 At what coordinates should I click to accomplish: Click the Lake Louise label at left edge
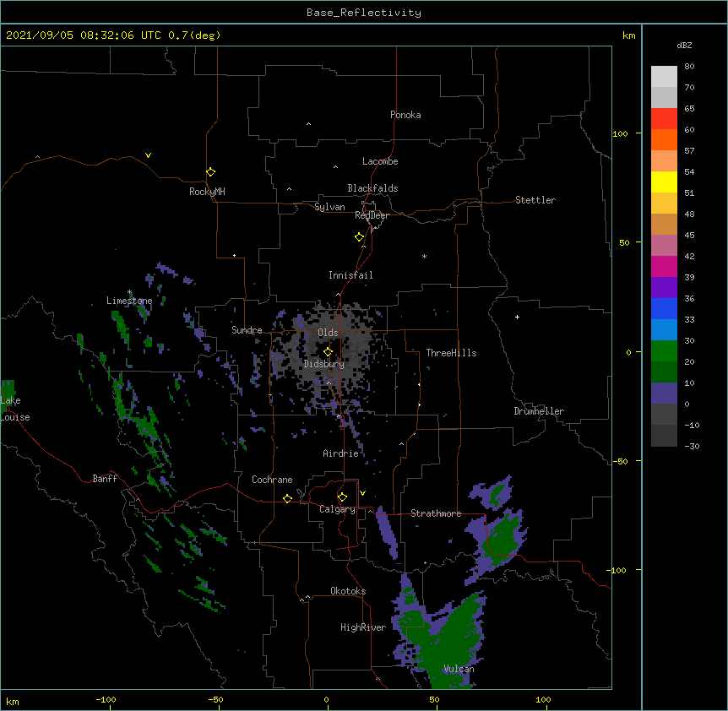(15, 409)
